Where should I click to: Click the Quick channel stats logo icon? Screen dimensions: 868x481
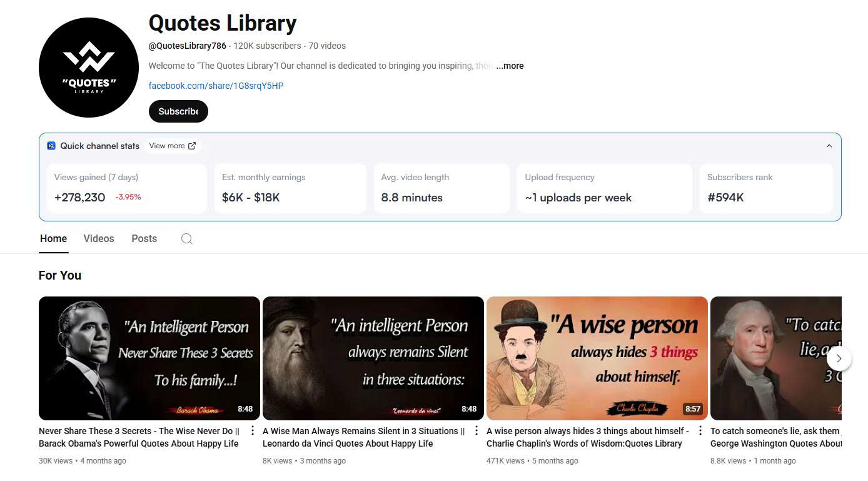[51, 146]
